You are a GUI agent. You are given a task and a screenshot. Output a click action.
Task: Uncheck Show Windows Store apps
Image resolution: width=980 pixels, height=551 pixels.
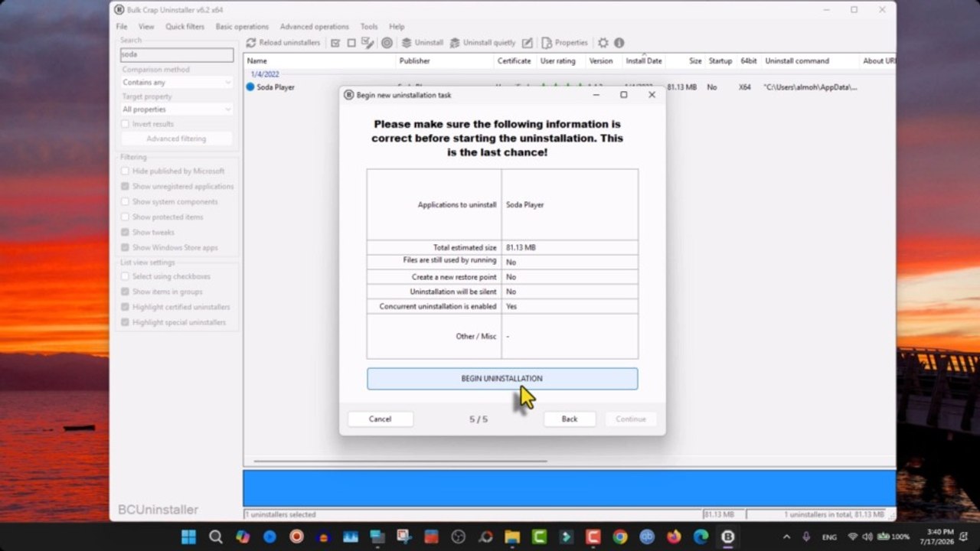(126, 248)
